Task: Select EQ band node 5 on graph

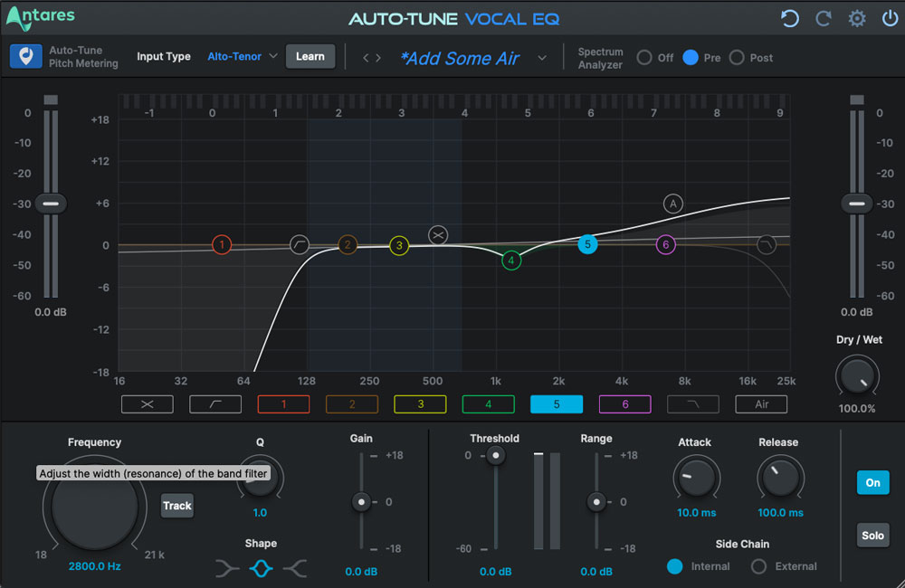Action: (x=587, y=244)
